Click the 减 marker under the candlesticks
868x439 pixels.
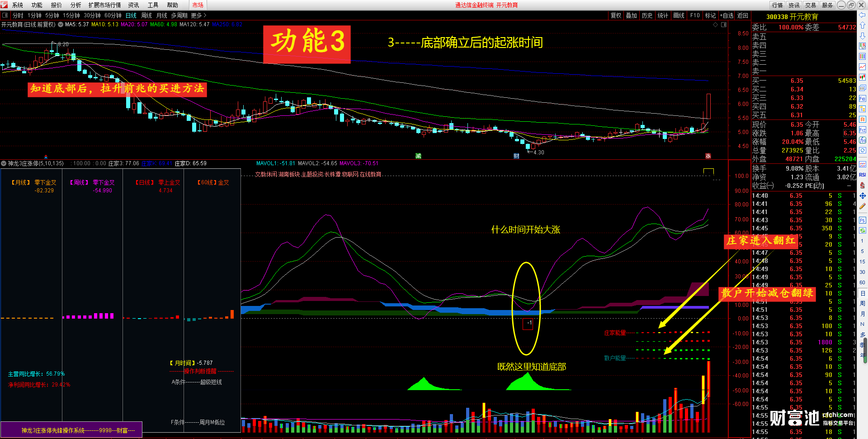tap(418, 156)
